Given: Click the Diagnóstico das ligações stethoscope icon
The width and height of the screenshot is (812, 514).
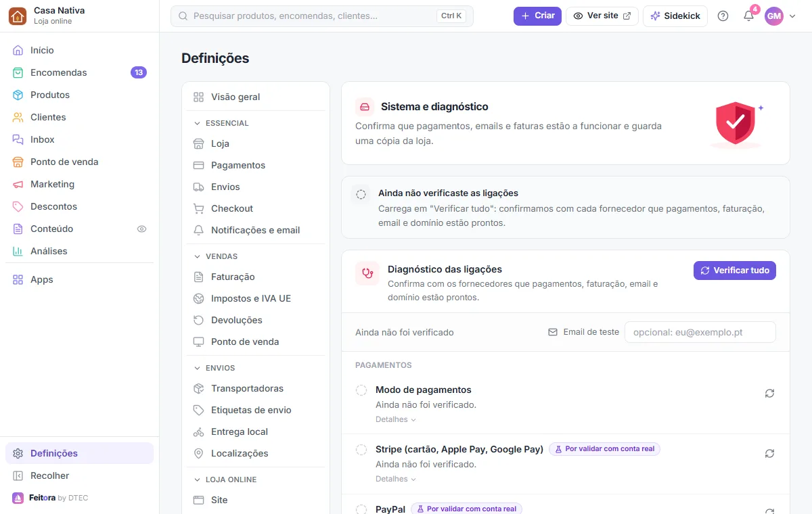Looking at the screenshot, I should (x=367, y=273).
